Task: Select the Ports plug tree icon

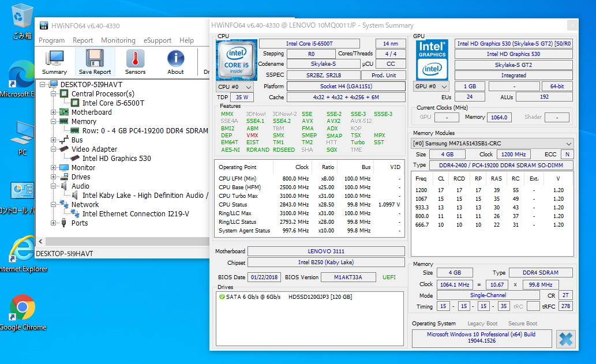Action: click(64, 223)
